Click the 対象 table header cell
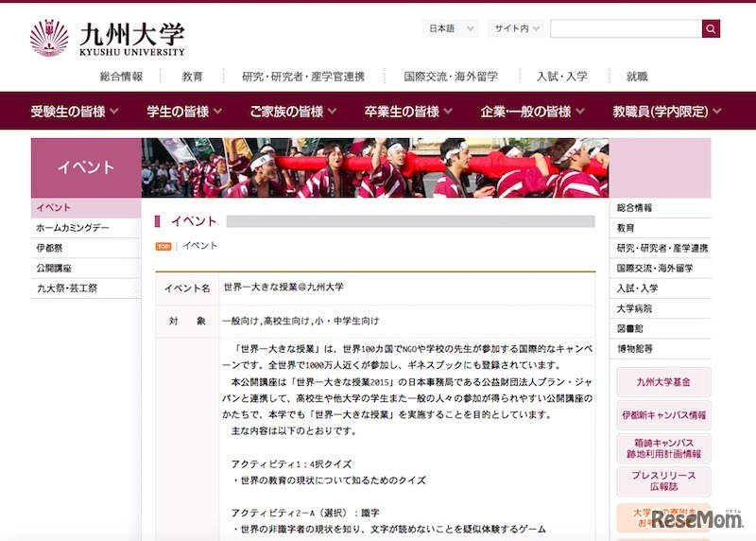The image size is (756, 541). [x=187, y=321]
